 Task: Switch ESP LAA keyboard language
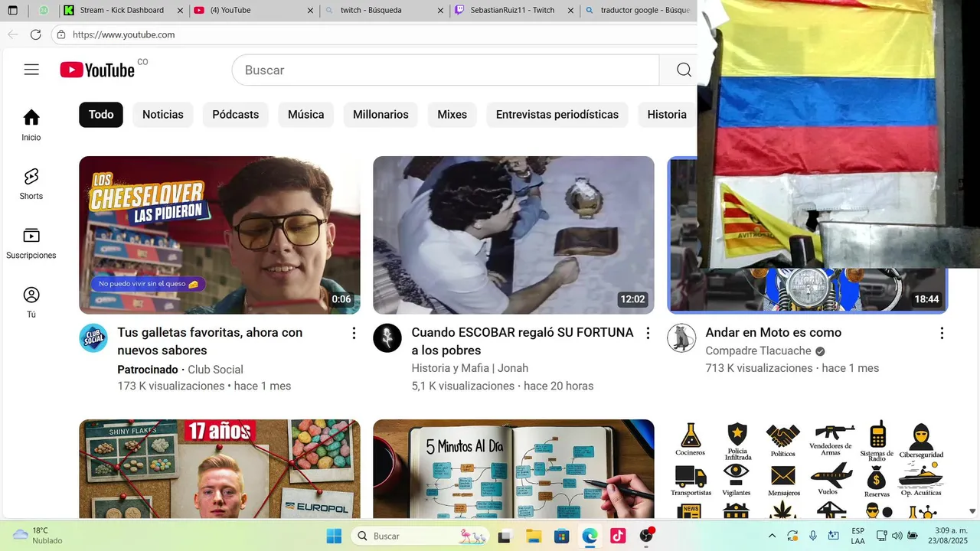(858, 536)
